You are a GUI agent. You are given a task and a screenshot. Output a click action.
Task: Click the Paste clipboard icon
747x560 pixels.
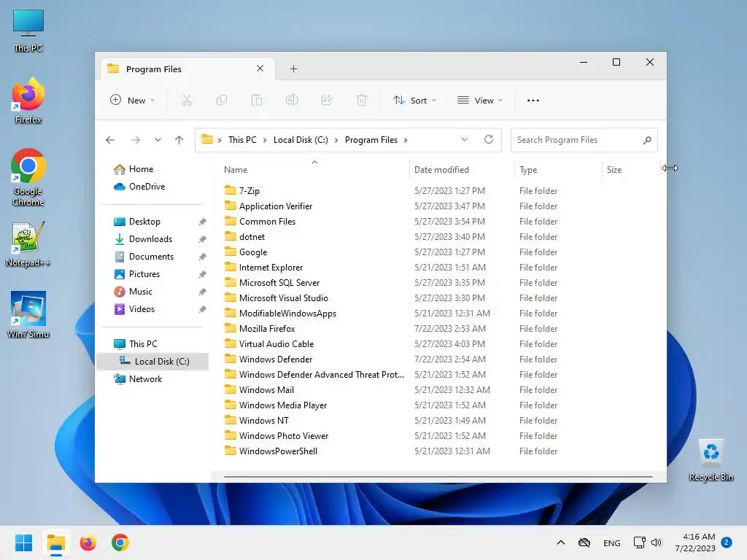tap(256, 101)
